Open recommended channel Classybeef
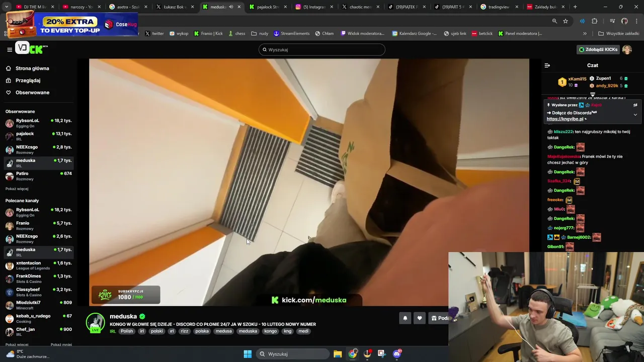Image resolution: width=644 pixels, height=362 pixels. [38, 292]
